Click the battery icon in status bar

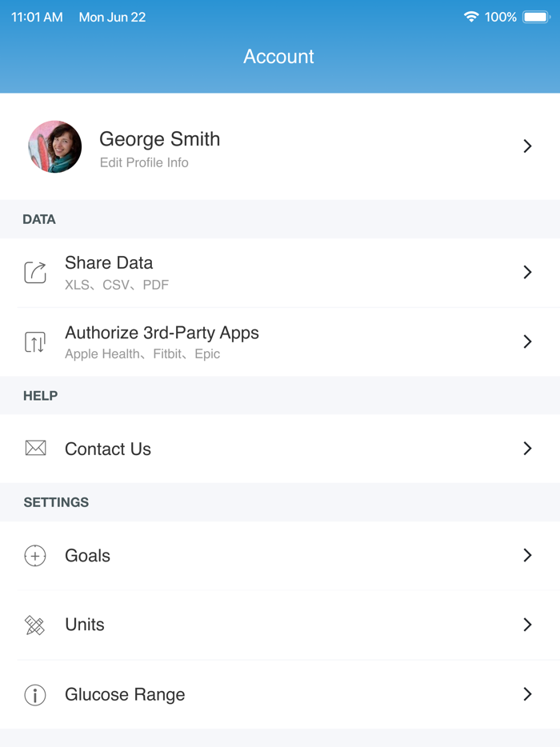pos(534,16)
